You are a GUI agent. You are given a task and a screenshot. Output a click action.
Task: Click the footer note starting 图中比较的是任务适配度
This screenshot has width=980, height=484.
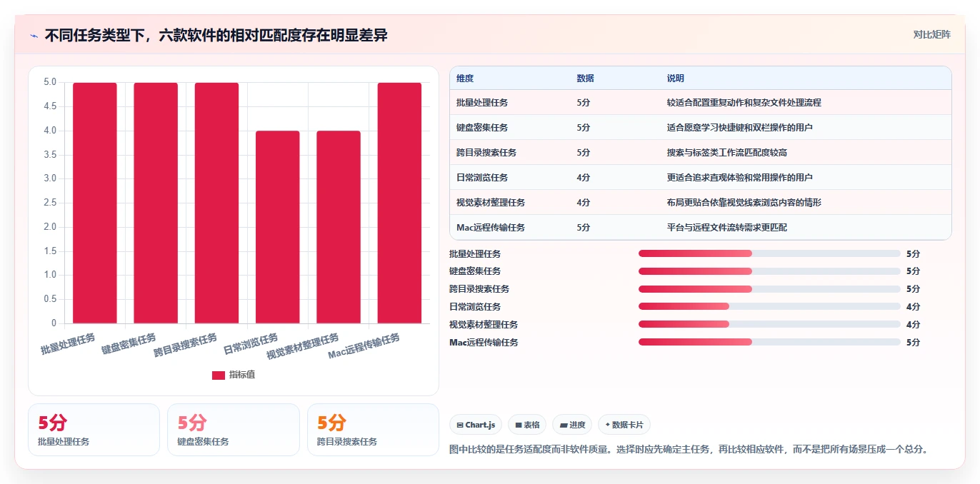coord(689,450)
